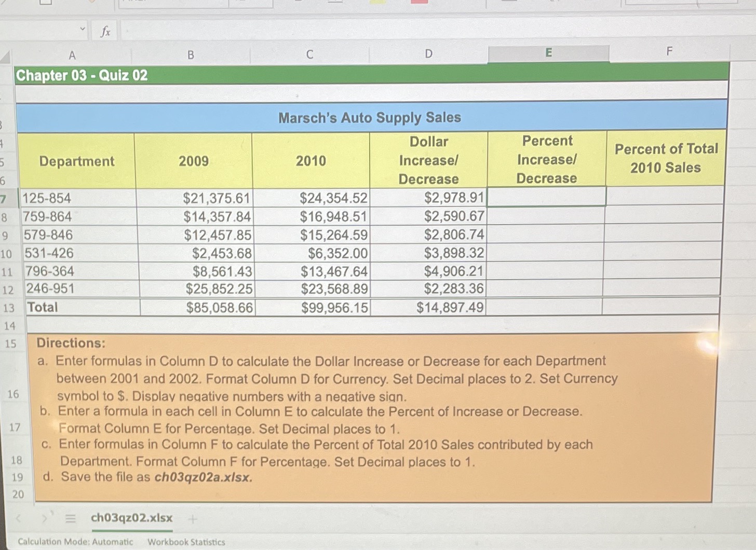Add a new sheet with plus icon
Viewport: 756px width, 550px height.
(x=193, y=518)
